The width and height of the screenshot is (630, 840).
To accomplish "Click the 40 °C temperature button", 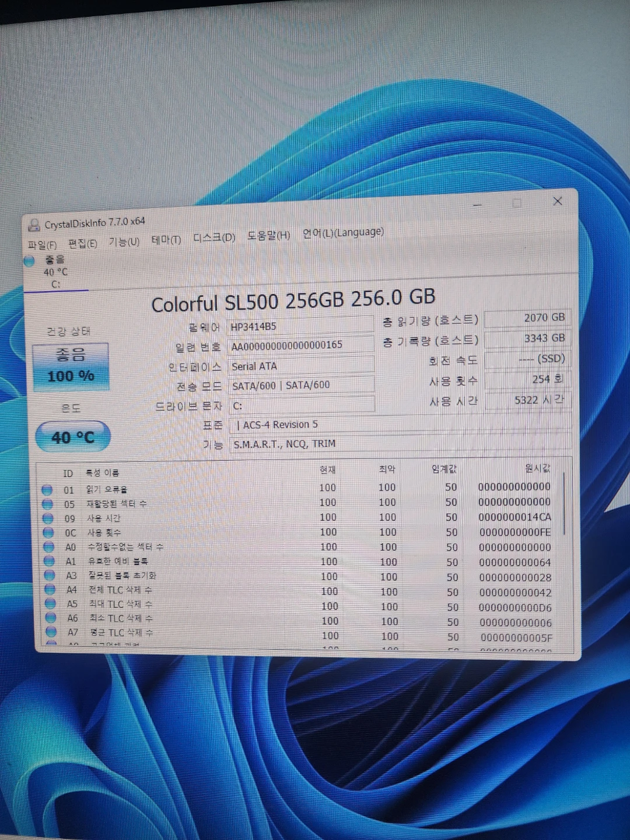I will coord(73,437).
